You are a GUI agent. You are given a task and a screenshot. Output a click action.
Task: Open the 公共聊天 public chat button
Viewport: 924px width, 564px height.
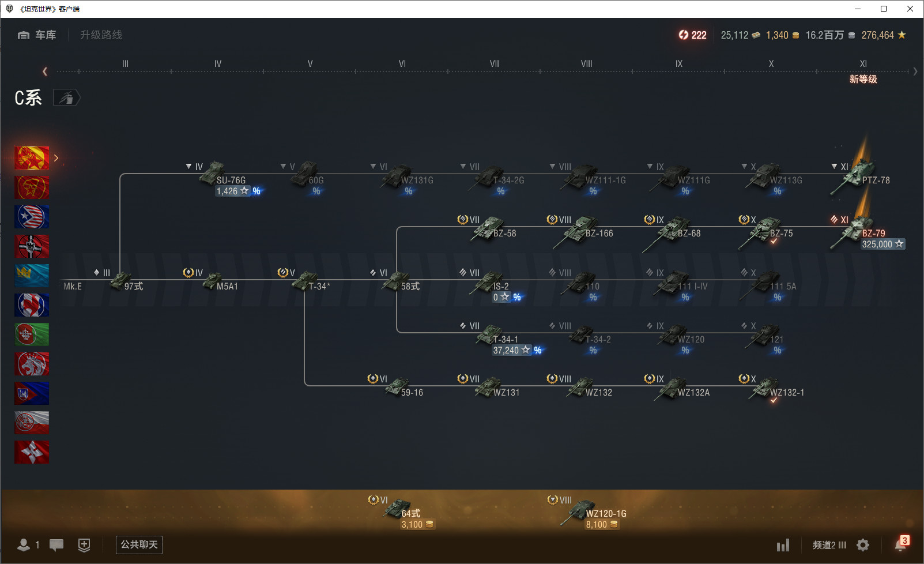[139, 545]
